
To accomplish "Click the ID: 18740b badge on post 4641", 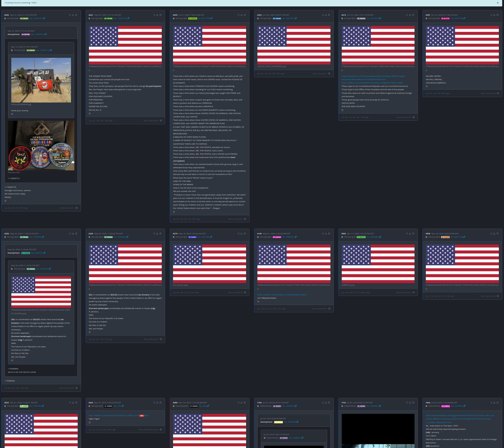I will pyautogui.click(x=109, y=18).
